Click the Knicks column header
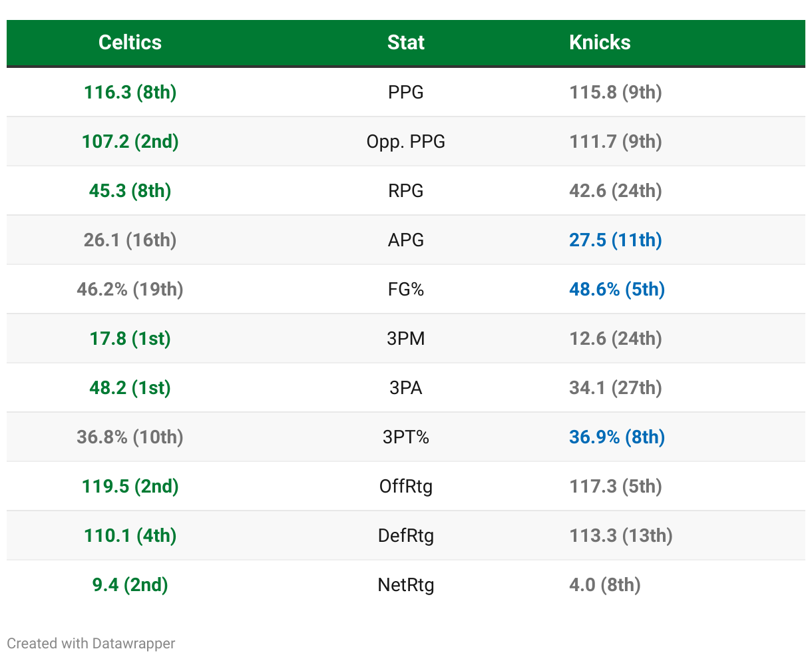This screenshot has height=659, width=812. (x=600, y=43)
